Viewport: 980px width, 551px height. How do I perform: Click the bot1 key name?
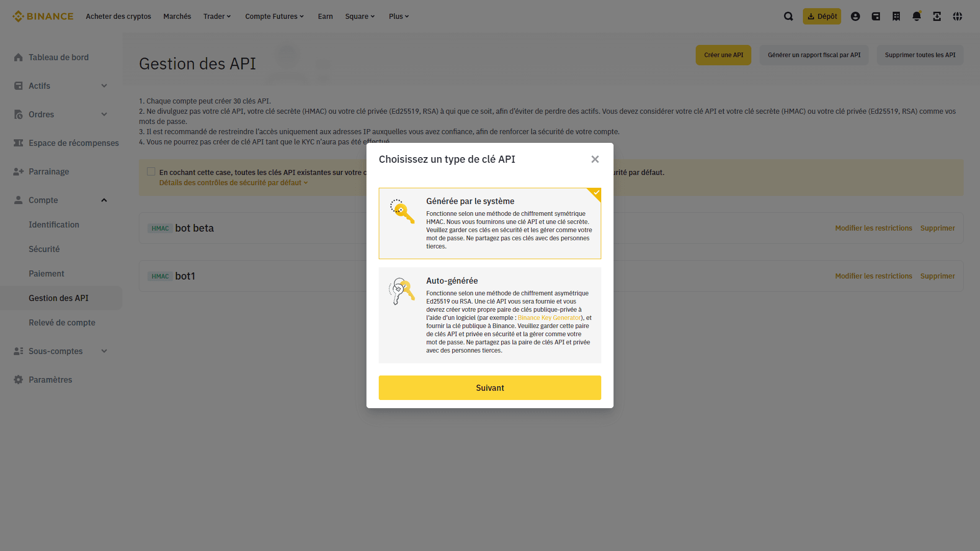(185, 276)
